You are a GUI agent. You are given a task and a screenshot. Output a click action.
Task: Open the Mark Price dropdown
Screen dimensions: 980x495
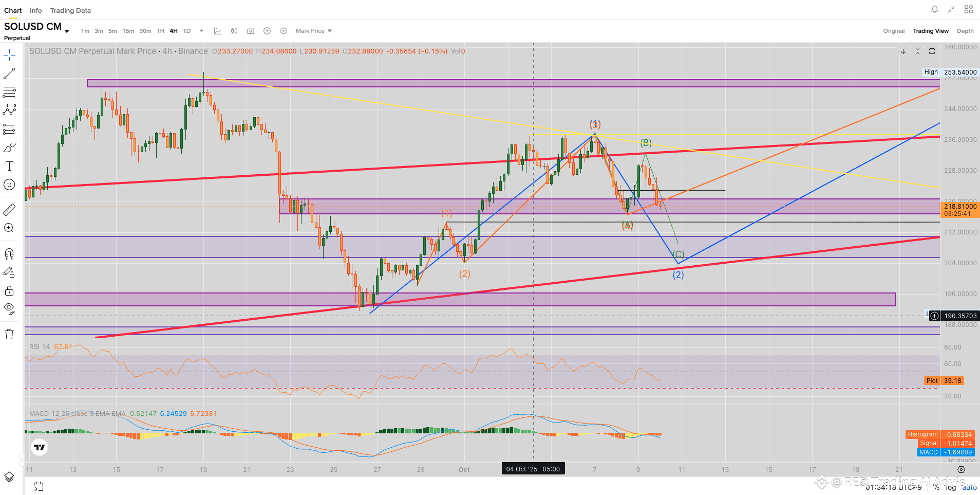(314, 31)
